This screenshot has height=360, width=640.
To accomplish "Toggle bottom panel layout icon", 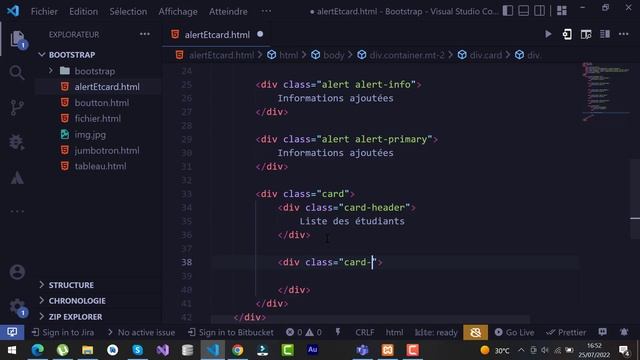I will [524, 11].
